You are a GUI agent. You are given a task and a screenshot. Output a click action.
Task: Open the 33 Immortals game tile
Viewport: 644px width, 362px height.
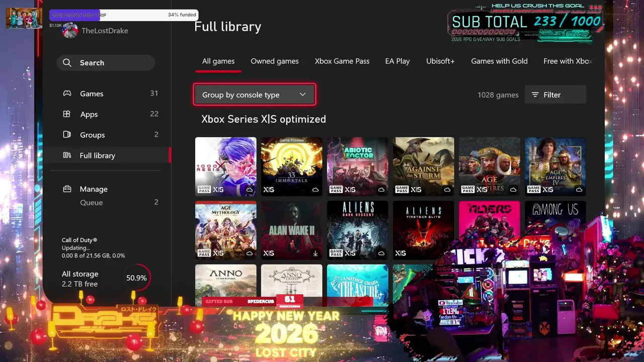click(292, 166)
